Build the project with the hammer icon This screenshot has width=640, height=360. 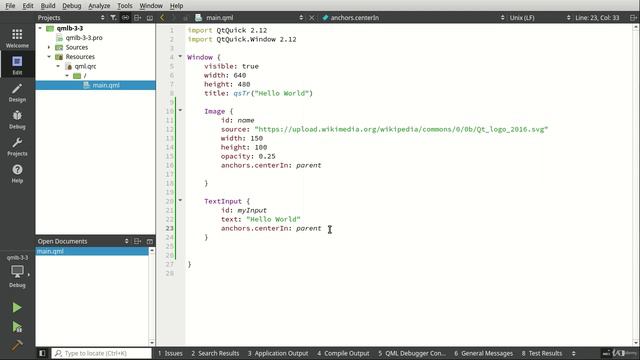point(17,345)
